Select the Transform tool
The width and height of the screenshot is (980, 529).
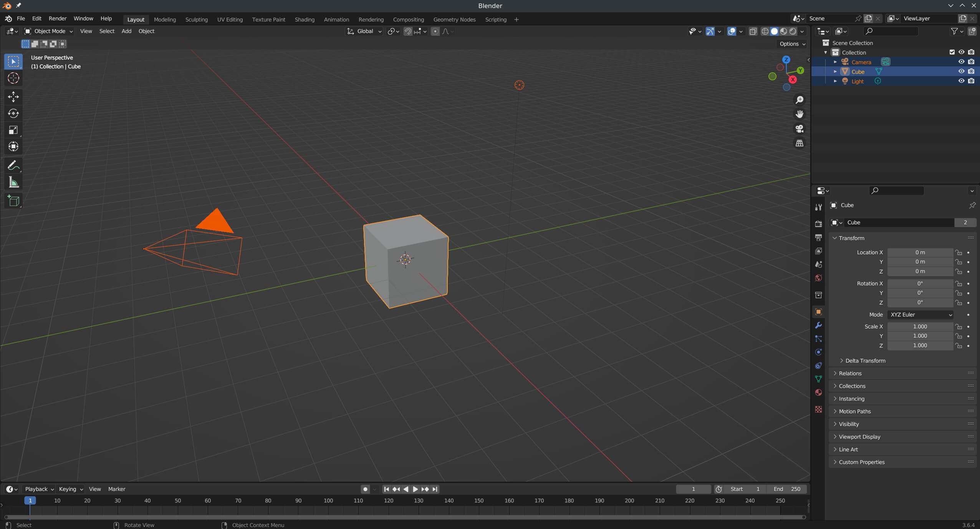point(13,146)
